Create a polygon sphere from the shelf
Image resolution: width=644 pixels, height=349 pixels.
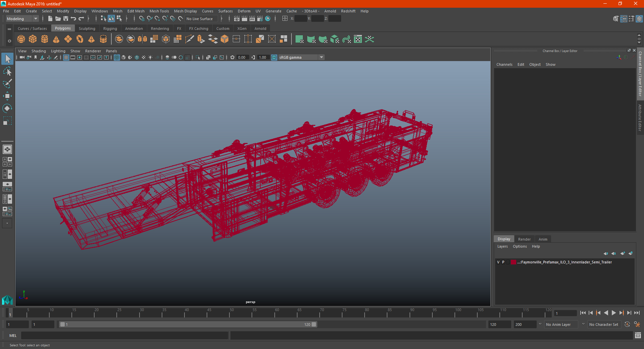click(21, 39)
